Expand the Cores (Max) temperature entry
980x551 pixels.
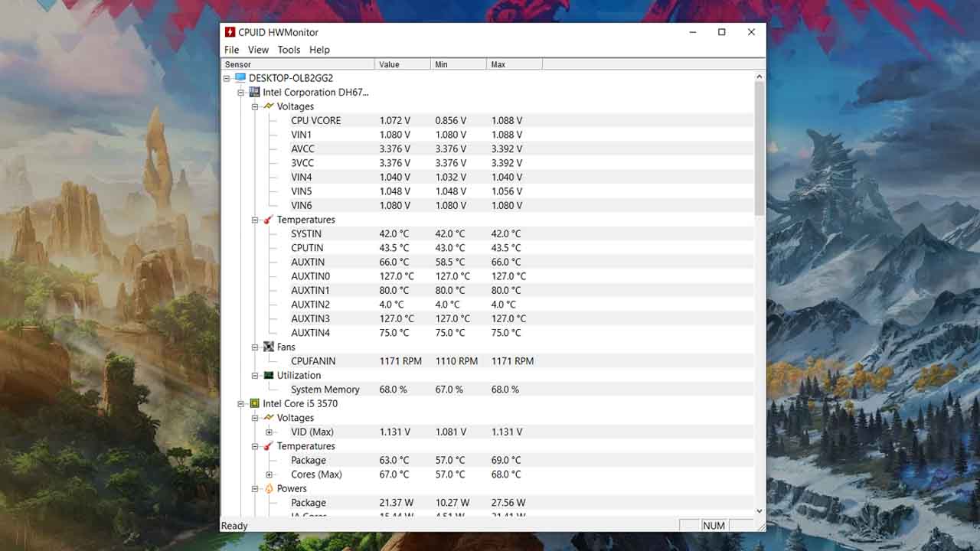tap(268, 474)
